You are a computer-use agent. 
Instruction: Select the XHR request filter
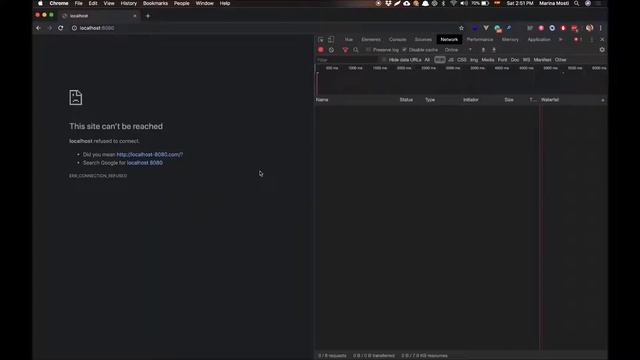pyautogui.click(x=440, y=60)
